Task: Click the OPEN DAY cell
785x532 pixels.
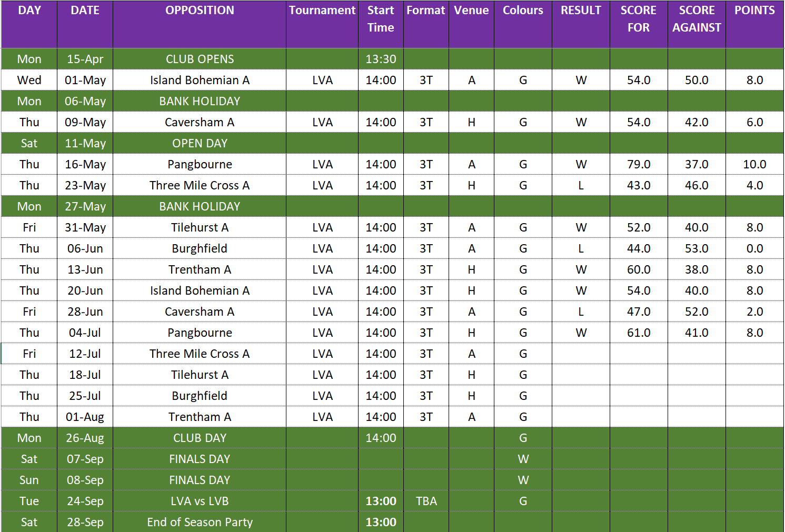Action: 200,143
